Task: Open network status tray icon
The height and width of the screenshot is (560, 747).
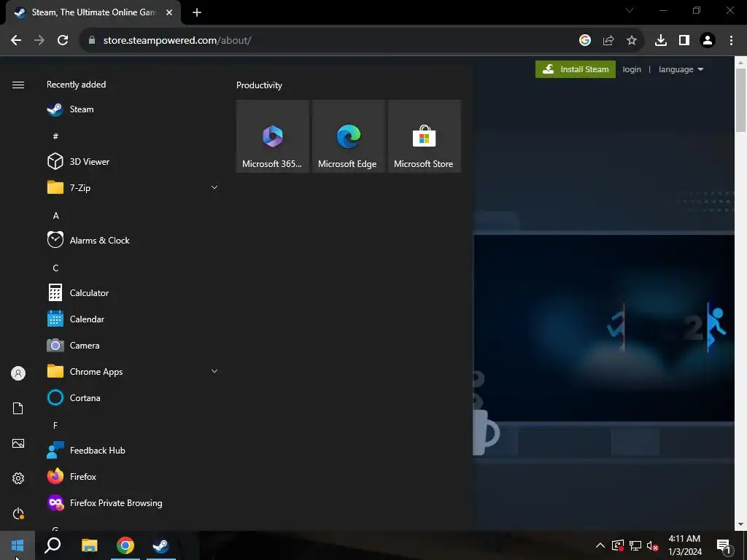Action: point(635,545)
